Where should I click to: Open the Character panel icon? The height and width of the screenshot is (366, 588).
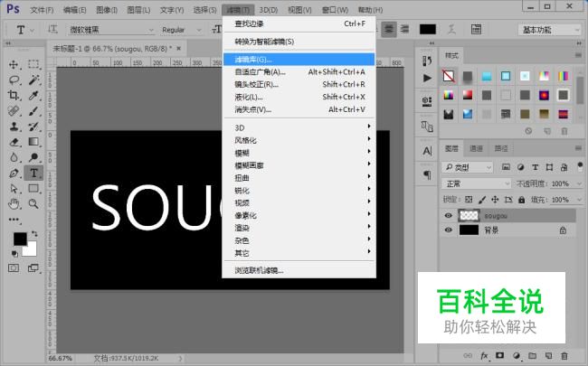tap(427, 151)
